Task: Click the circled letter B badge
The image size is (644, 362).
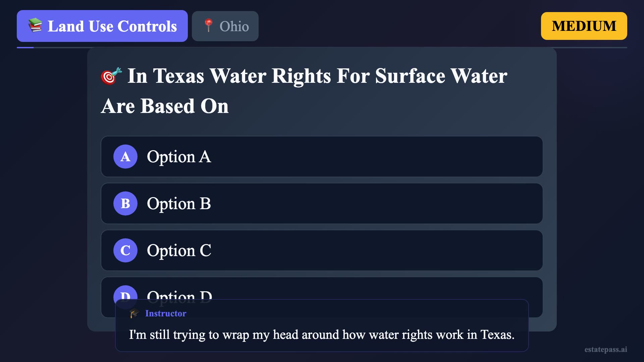Action: click(125, 203)
